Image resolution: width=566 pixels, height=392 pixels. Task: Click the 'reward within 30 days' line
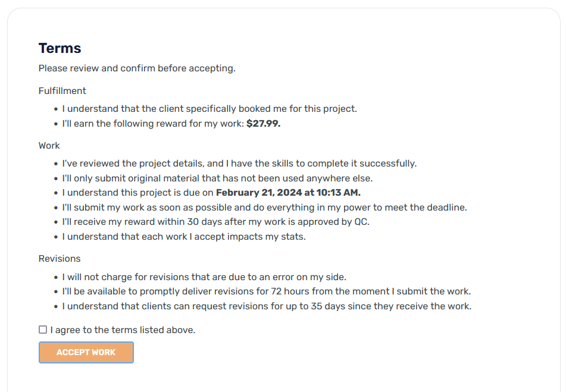pyautogui.click(x=216, y=222)
